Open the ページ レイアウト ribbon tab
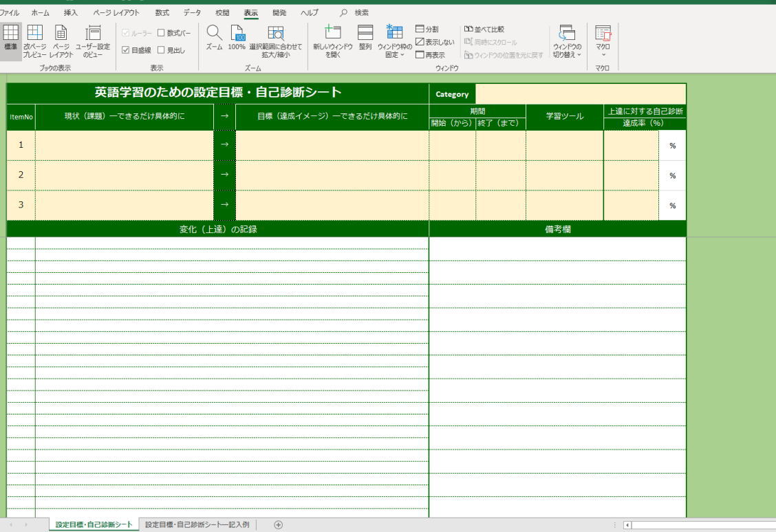 (x=116, y=12)
